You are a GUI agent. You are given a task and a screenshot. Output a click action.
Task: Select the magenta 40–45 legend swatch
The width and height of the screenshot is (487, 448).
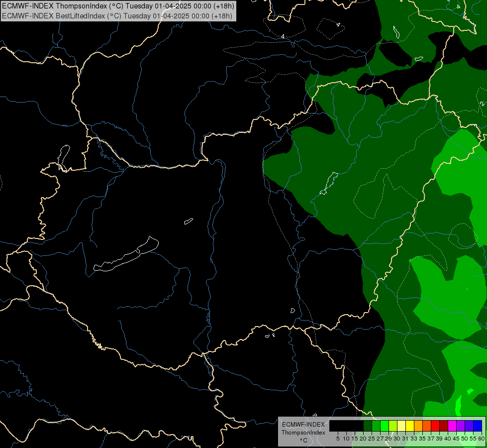[x=453, y=426]
